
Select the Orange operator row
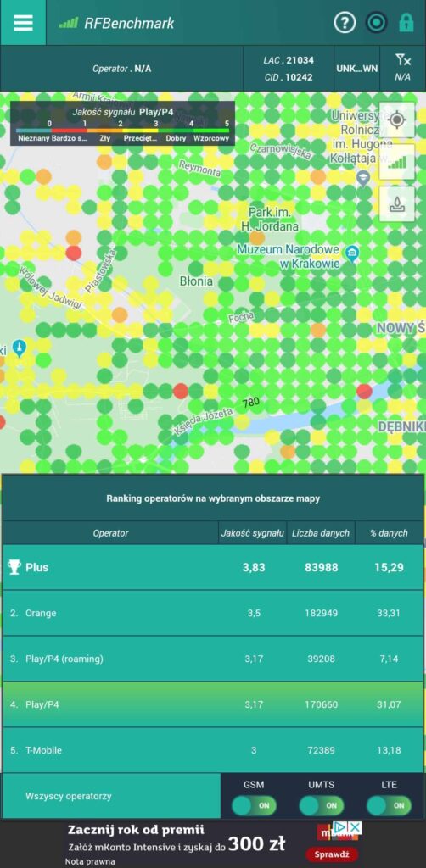click(x=213, y=613)
